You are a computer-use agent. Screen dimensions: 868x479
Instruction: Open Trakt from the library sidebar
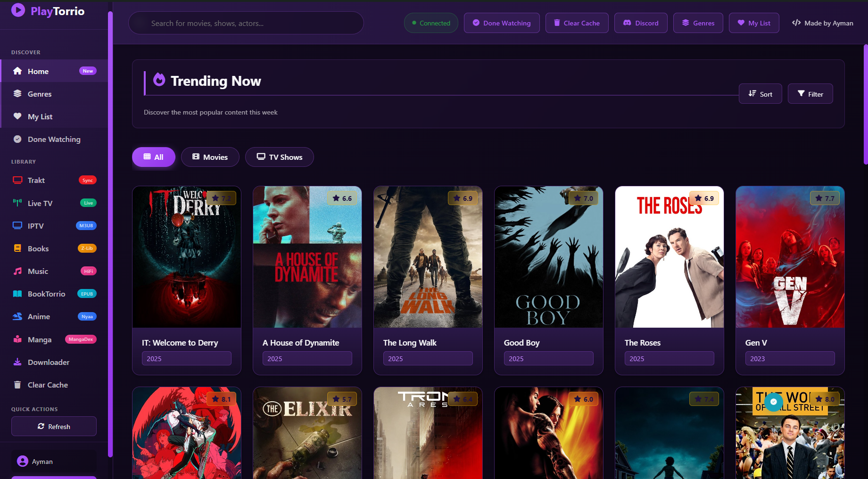(x=36, y=180)
